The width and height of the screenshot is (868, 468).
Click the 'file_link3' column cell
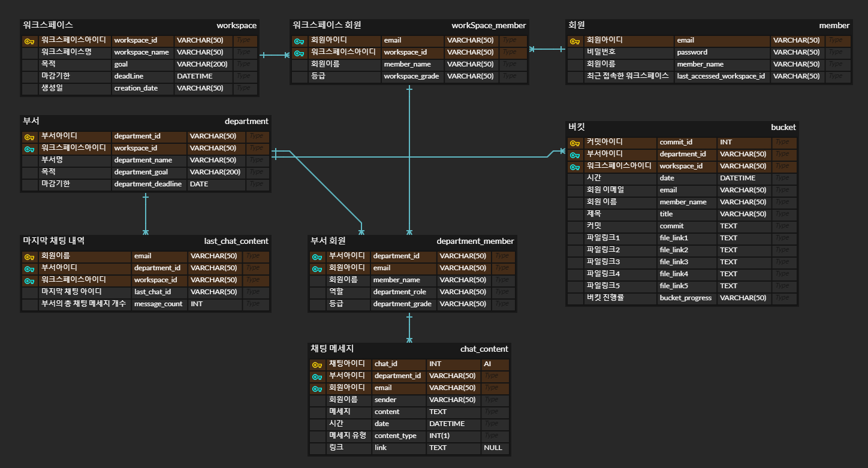(688, 262)
